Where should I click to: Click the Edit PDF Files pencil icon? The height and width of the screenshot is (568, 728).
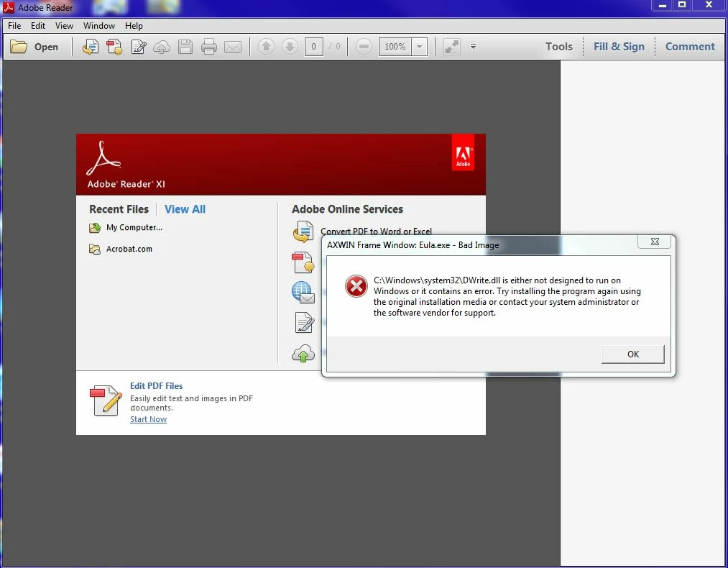106,400
